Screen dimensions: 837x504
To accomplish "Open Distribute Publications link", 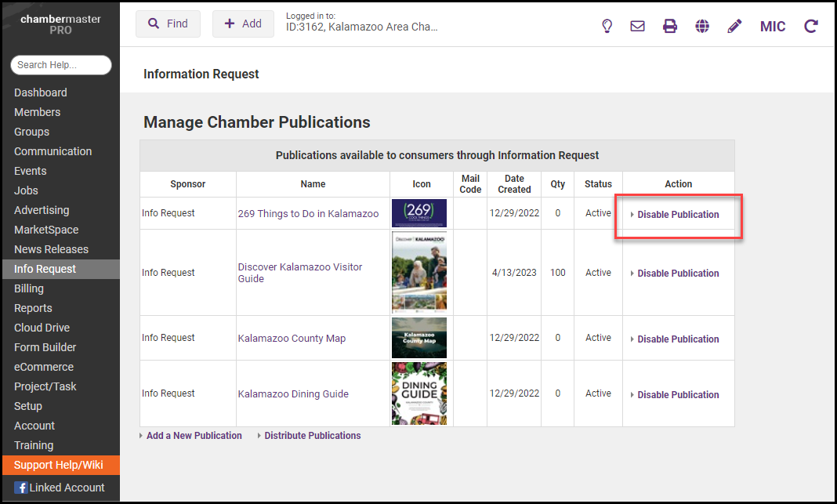I will pyautogui.click(x=312, y=436).
